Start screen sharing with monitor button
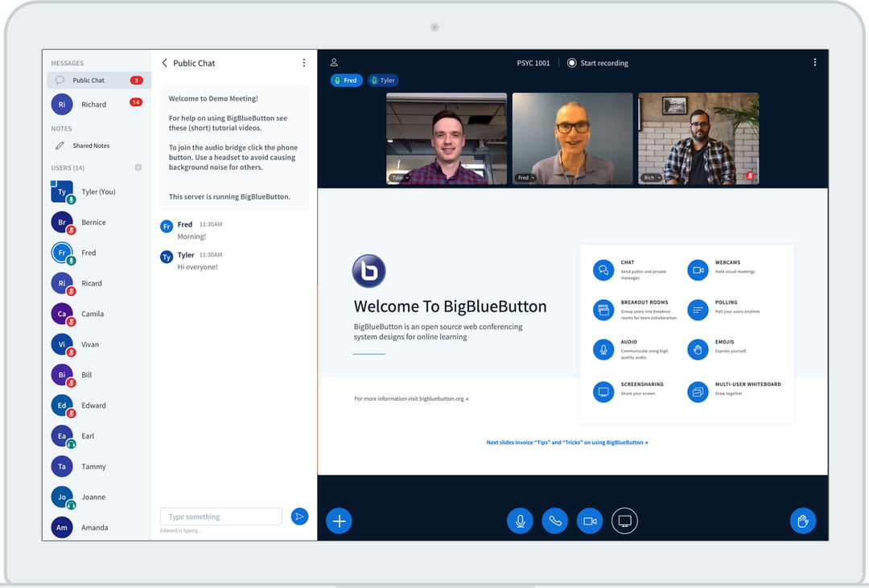This screenshot has height=588, width=869. [624, 521]
